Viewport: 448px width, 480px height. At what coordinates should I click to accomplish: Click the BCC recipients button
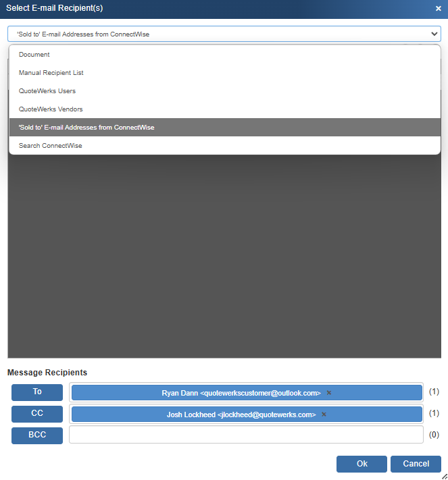[37, 435]
